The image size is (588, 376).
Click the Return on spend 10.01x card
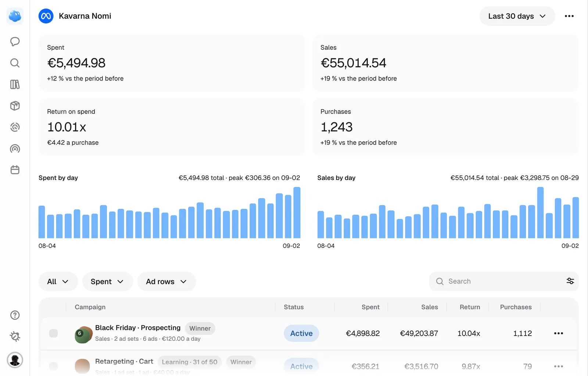172,127
